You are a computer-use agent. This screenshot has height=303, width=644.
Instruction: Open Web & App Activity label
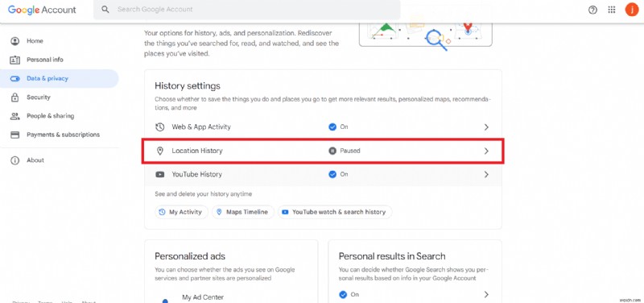coord(201,127)
